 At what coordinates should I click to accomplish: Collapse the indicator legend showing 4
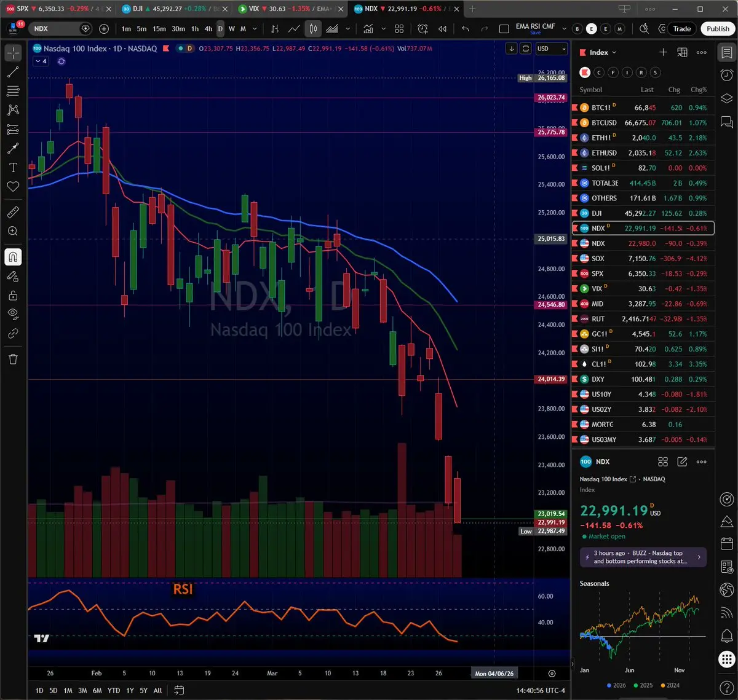click(x=41, y=61)
